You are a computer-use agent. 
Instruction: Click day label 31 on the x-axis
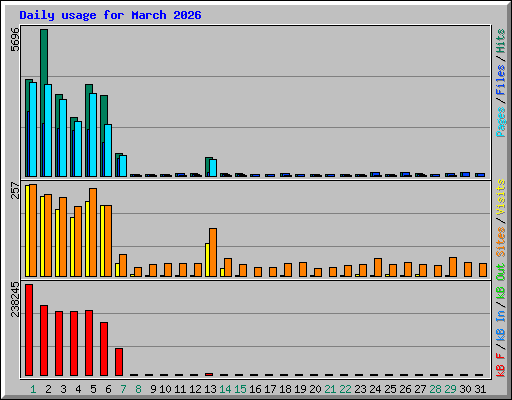point(480,389)
